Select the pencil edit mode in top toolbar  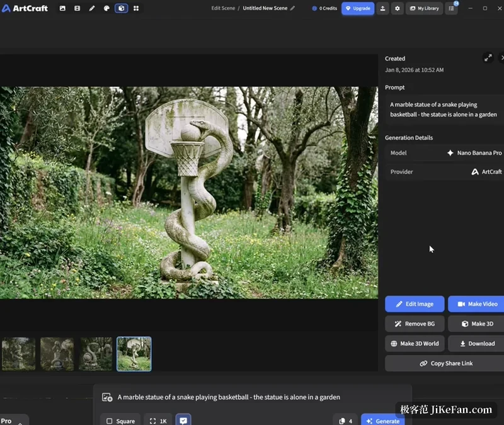tap(92, 8)
